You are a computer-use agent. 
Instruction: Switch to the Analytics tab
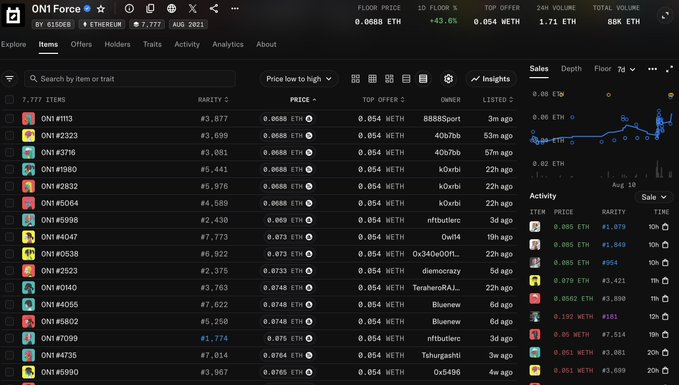click(228, 44)
